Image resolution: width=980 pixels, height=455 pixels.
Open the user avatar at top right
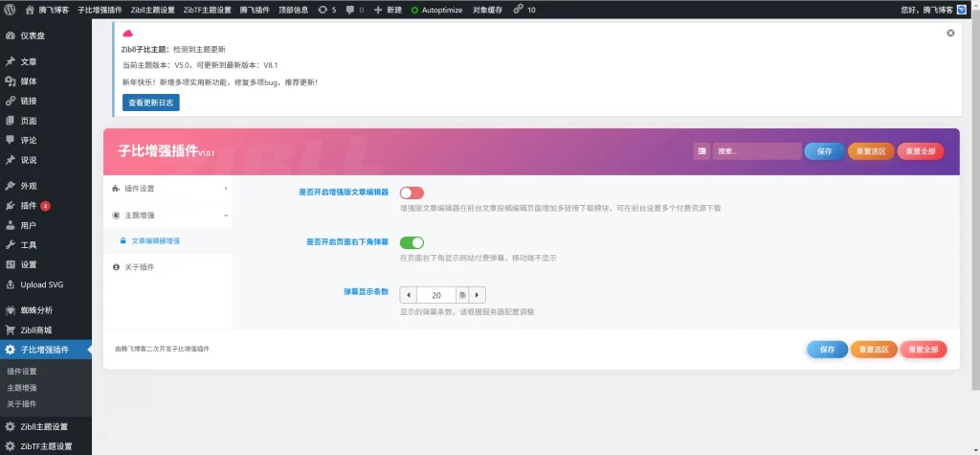tap(962, 10)
